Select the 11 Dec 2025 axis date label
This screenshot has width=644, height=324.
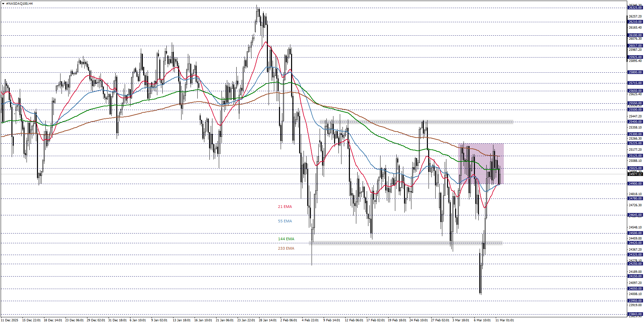pyautogui.click(x=10, y=320)
